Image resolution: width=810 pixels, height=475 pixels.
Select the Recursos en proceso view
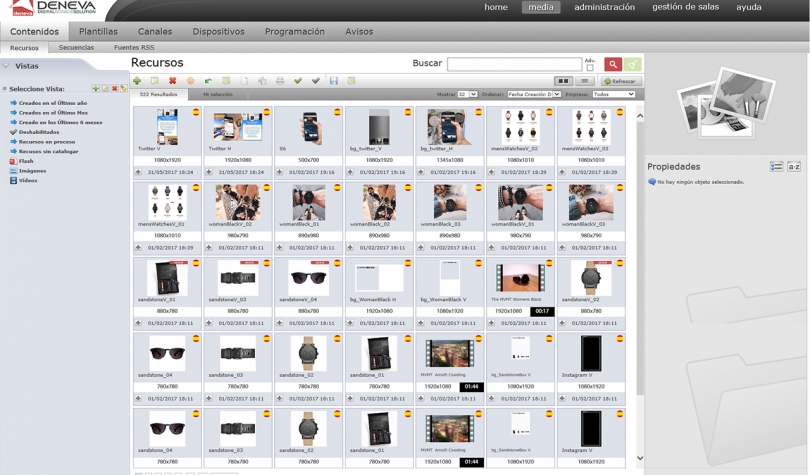(x=47, y=142)
